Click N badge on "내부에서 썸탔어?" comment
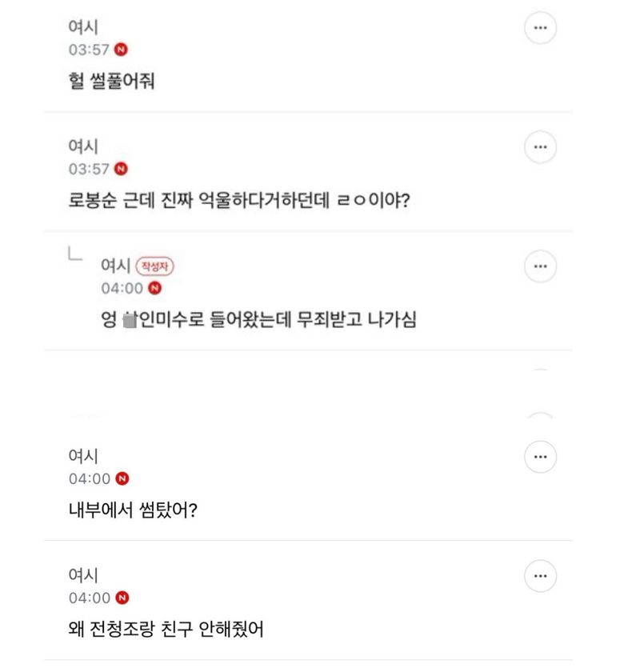Viewport: 640px width, 672px height. coord(122,479)
